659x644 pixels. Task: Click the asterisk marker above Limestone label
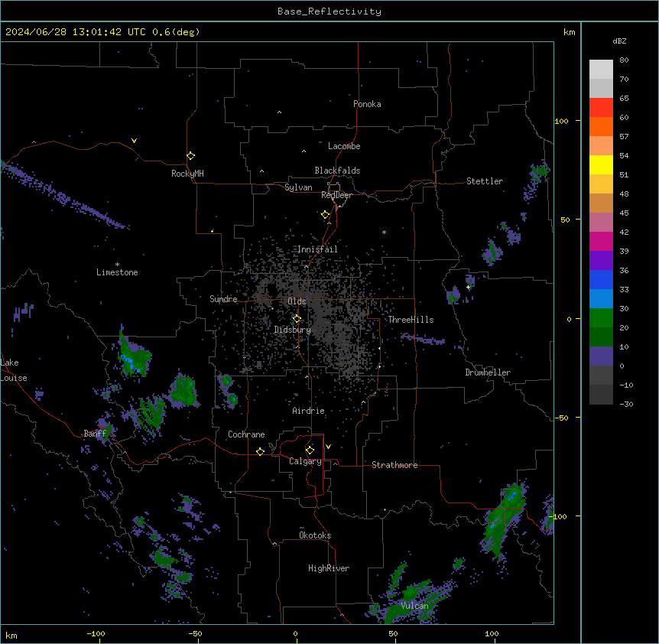pyautogui.click(x=117, y=265)
